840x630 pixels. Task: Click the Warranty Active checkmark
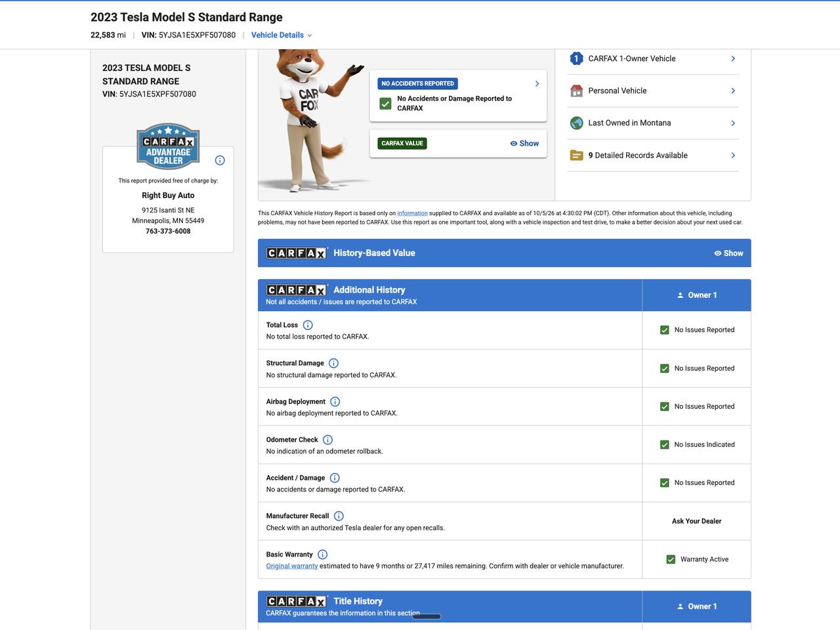[x=671, y=559]
